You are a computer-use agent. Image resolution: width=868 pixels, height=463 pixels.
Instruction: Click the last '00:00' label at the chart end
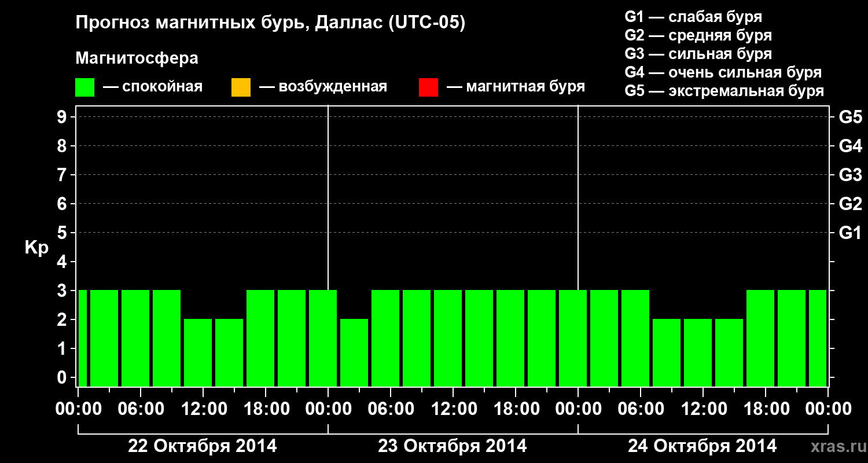pos(828,409)
